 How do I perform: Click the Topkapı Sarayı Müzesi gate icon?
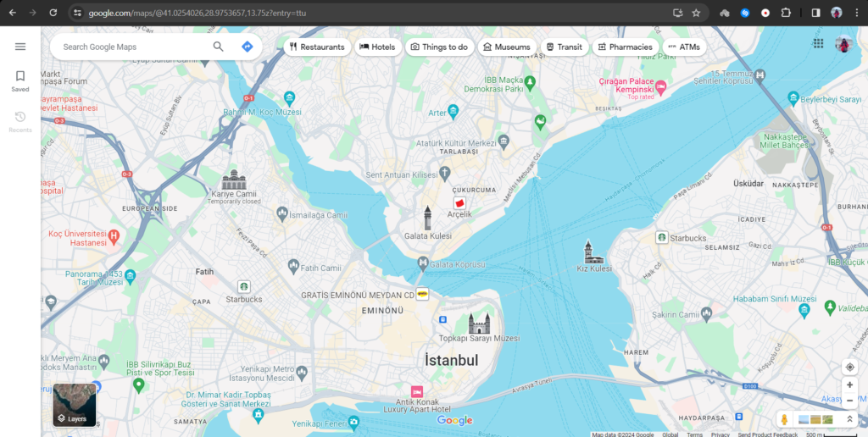479,323
